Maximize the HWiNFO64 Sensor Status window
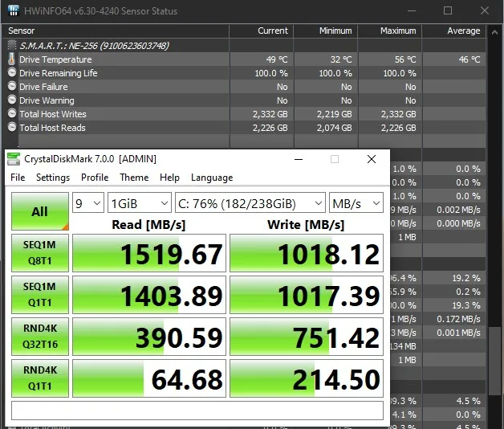 tap(448, 11)
